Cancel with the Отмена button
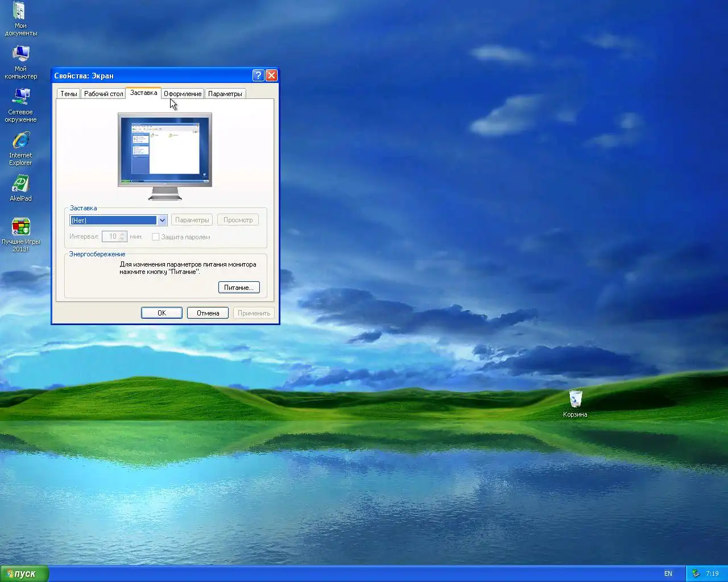Viewport: 728px width, 582px height. coord(208,313)
